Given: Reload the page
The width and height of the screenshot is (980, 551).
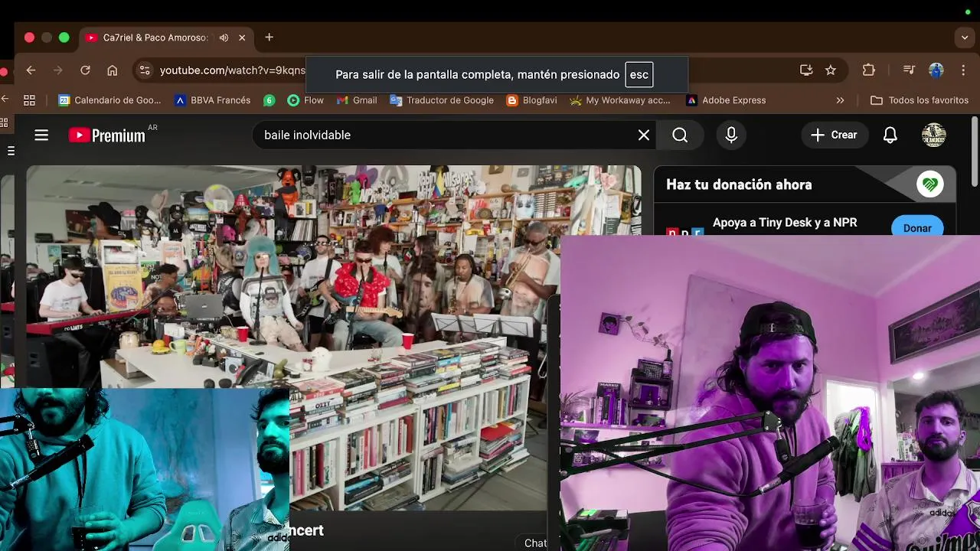Looking at the screenshot, I should pyautogui.click(x=85, y=70).
